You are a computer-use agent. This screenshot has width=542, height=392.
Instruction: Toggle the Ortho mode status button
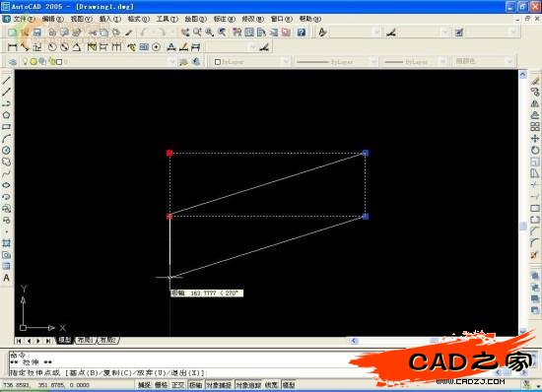(178, 385)
